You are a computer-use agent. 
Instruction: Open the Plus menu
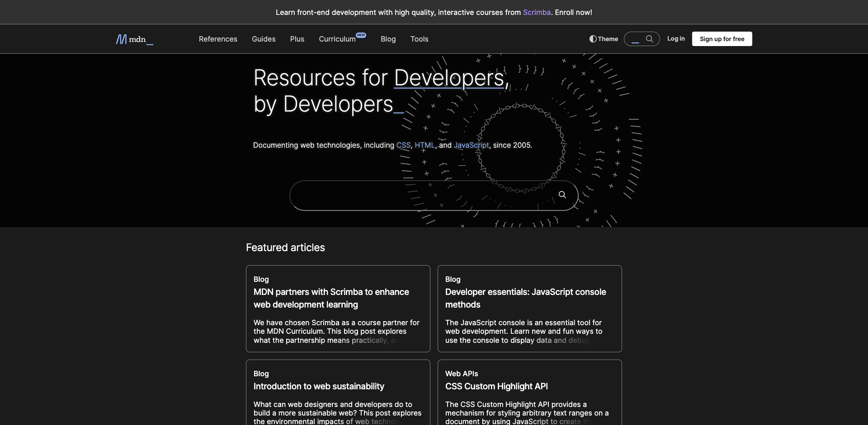[x=297, y=39]
